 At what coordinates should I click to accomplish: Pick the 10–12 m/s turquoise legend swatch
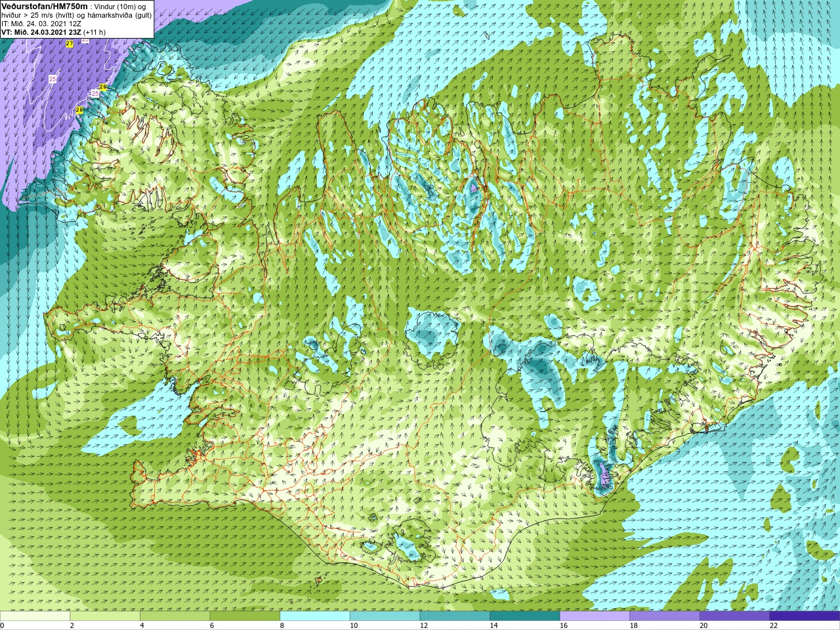point(385,616)
